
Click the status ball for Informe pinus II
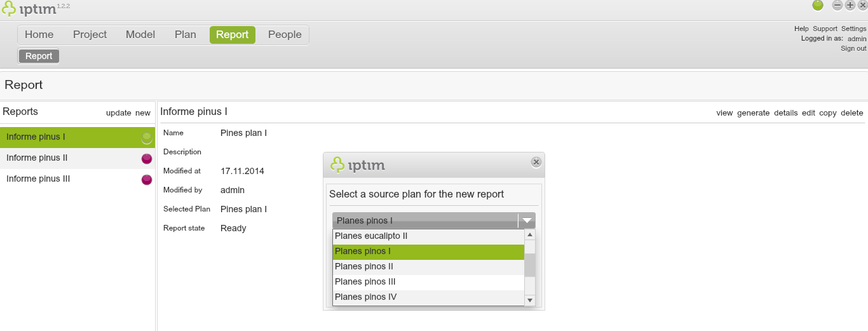[147, 158]
